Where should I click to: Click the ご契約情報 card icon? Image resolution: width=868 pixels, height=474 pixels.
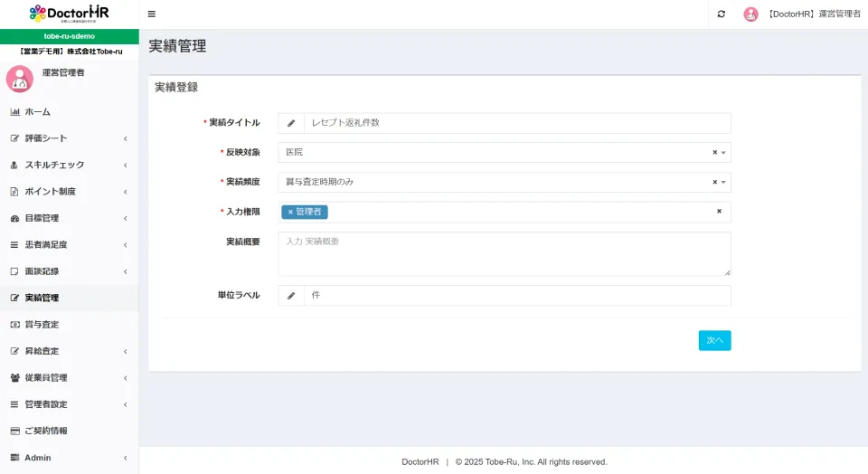pos(15,431)
